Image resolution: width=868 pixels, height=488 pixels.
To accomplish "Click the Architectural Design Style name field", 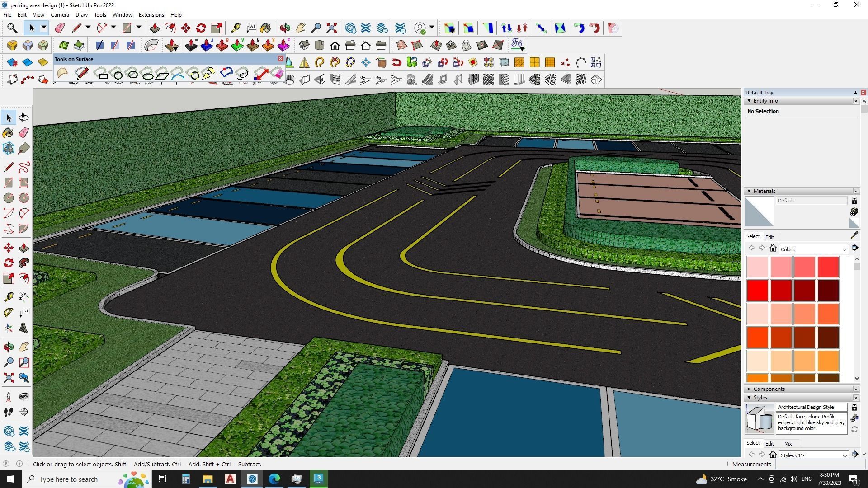I will coord(811,407).
